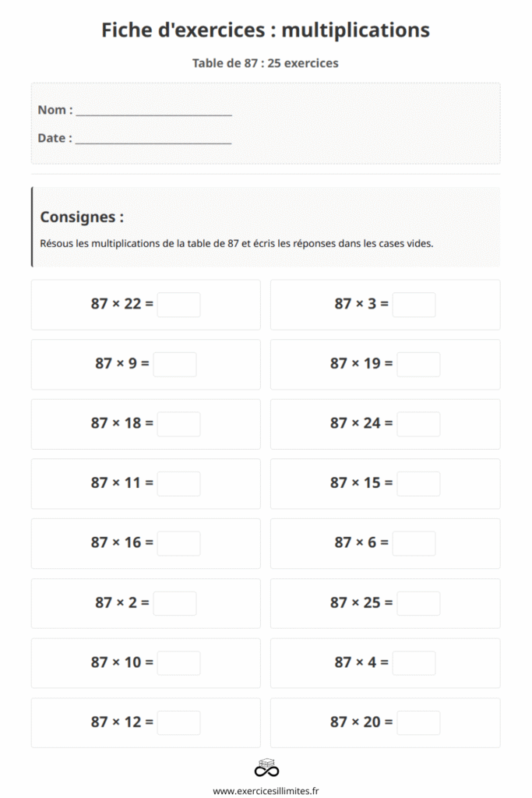Click the answer box for 87 × 3
Image resolution: width=532 pixels, height=798 pixels.
click(x=414, y=305)
